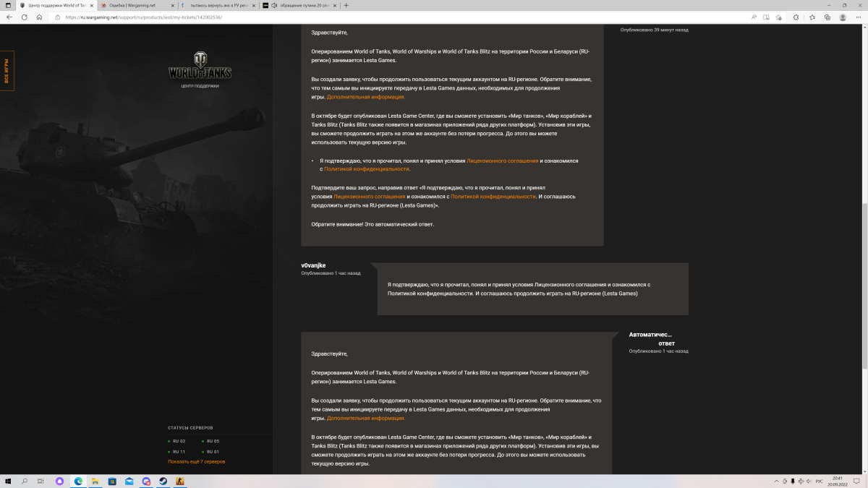Open the Edge profile avatar
This screenshot has width=868, height=488.
pyautogui.click(x=843, y=17)
